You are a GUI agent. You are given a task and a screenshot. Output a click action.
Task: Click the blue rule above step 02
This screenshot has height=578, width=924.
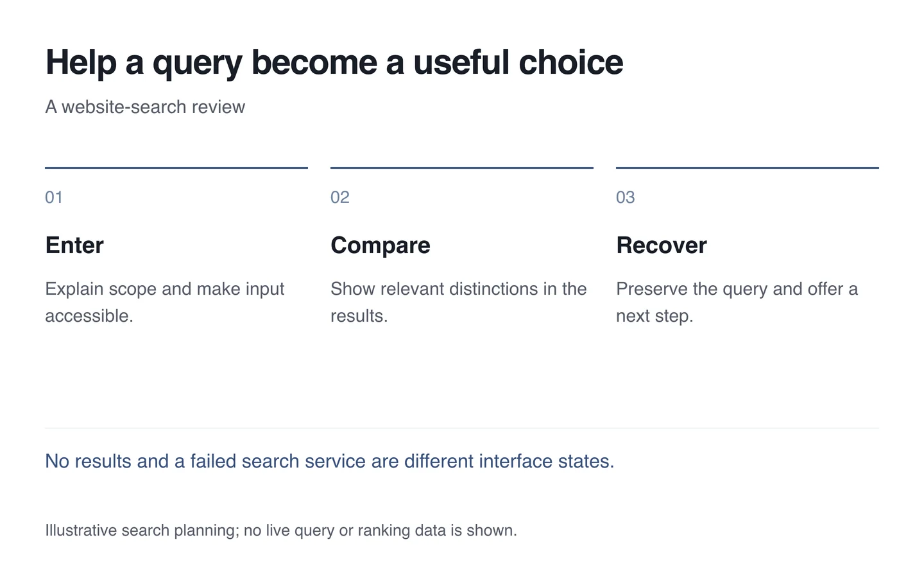(x=462, y=168)
